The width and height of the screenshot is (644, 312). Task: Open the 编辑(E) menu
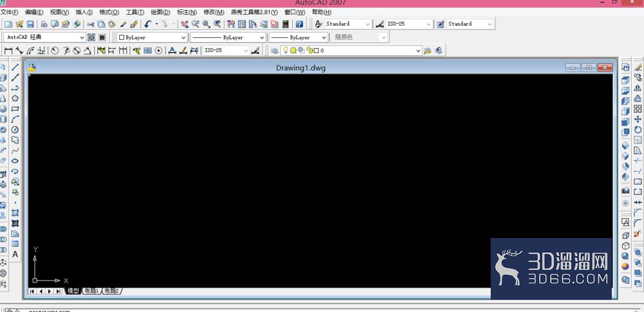[x=34, y=12]
